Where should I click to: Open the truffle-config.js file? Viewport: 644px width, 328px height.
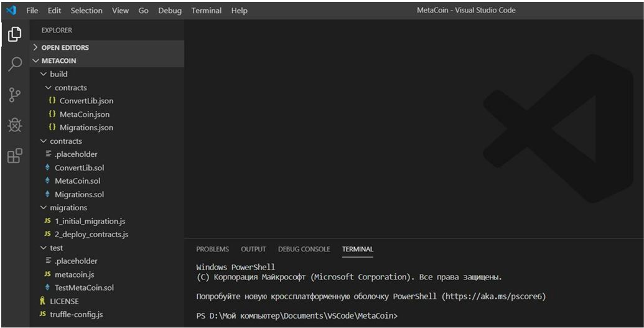tap(76, 314)
